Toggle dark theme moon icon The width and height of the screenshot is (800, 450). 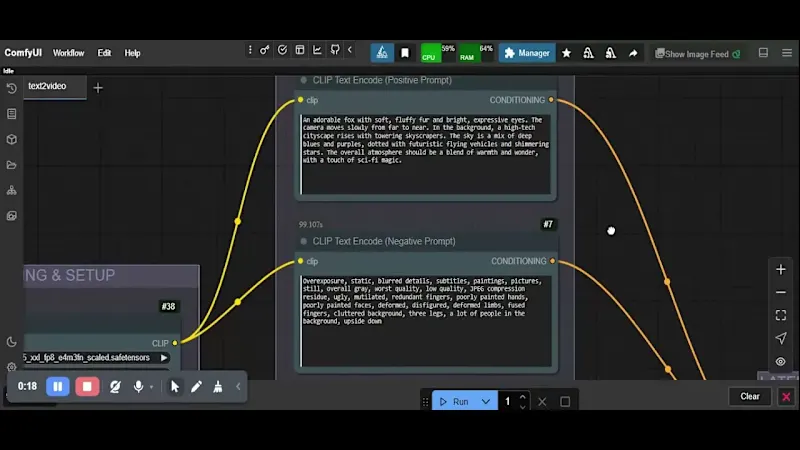(11, 342)
